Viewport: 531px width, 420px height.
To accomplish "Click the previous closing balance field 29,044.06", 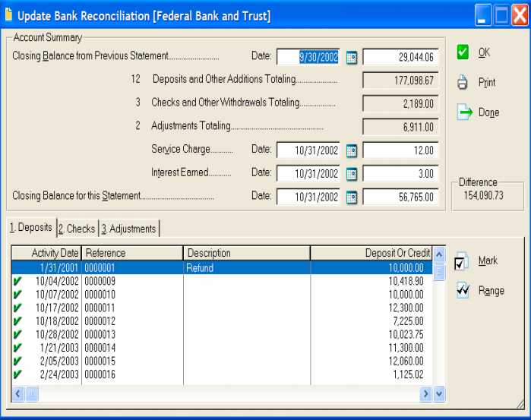I will pyautogui.click(x=400, y=57).
